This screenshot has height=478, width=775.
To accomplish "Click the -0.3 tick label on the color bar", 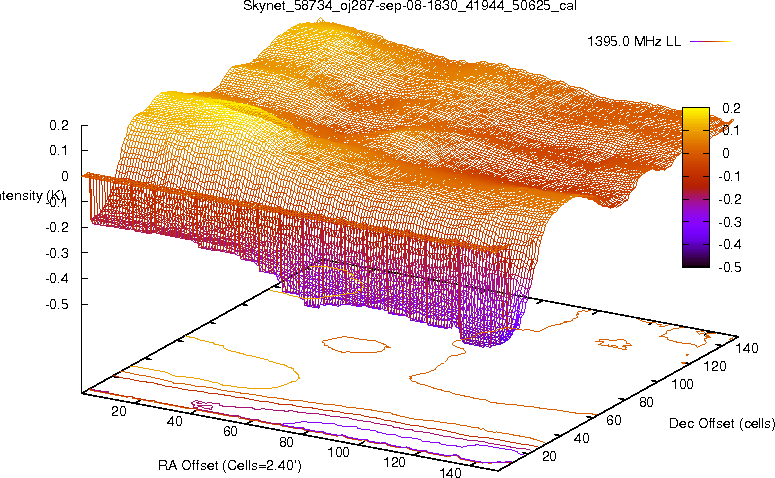I will (729, 222).
